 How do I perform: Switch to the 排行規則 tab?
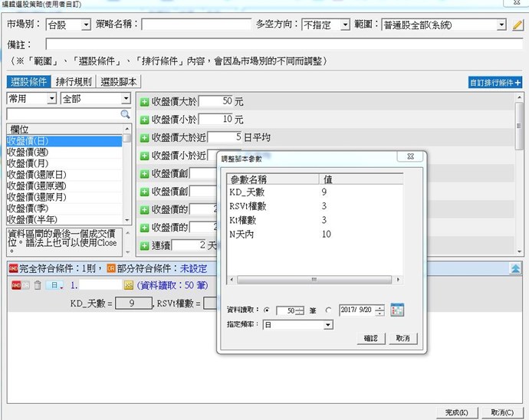pyautogui.click(x=74, y=82)
